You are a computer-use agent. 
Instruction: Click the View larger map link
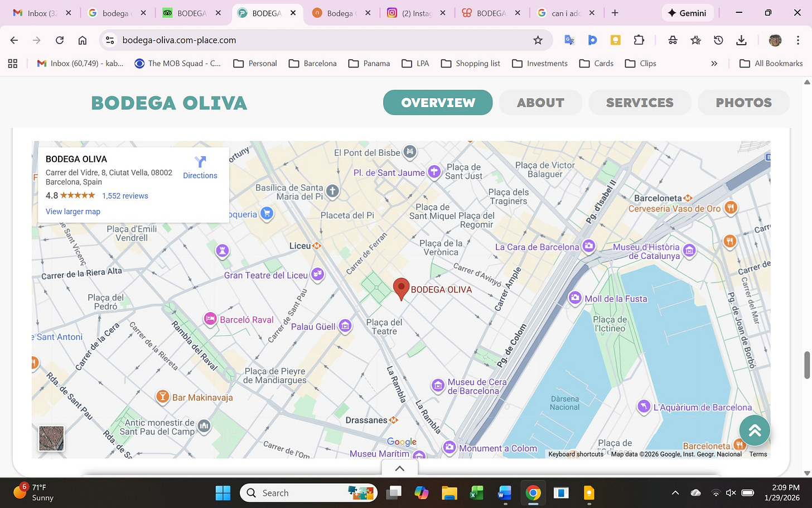73,212
